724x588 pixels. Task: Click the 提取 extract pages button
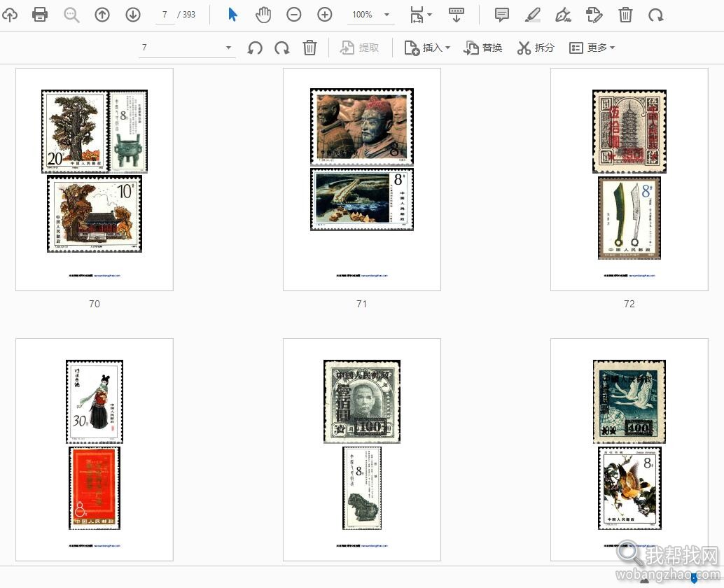tap(360, 48)
